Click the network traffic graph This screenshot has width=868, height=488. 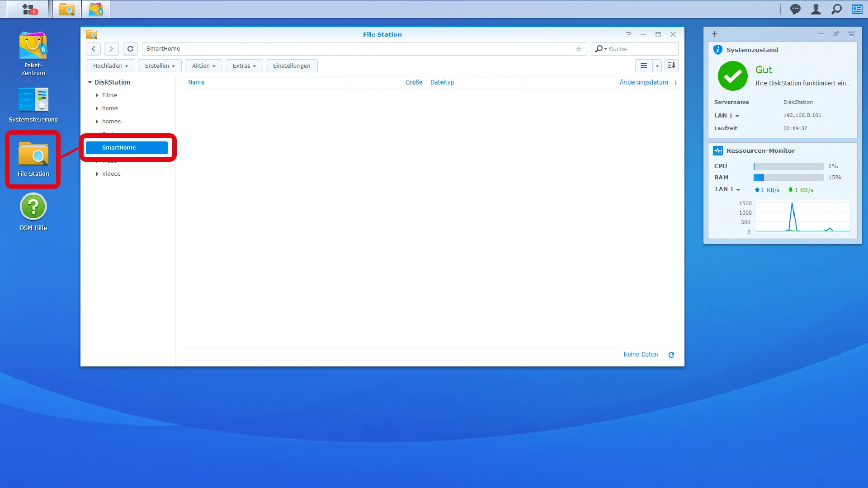click(802, 216)
